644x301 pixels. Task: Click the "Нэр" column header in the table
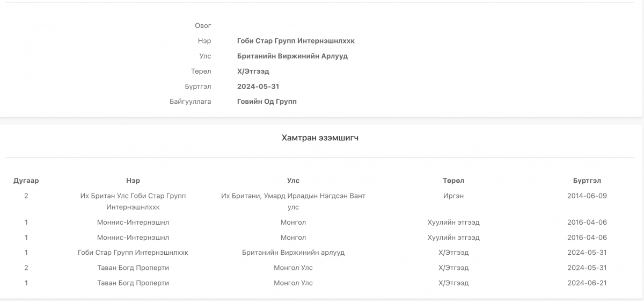tap(133, 181)
